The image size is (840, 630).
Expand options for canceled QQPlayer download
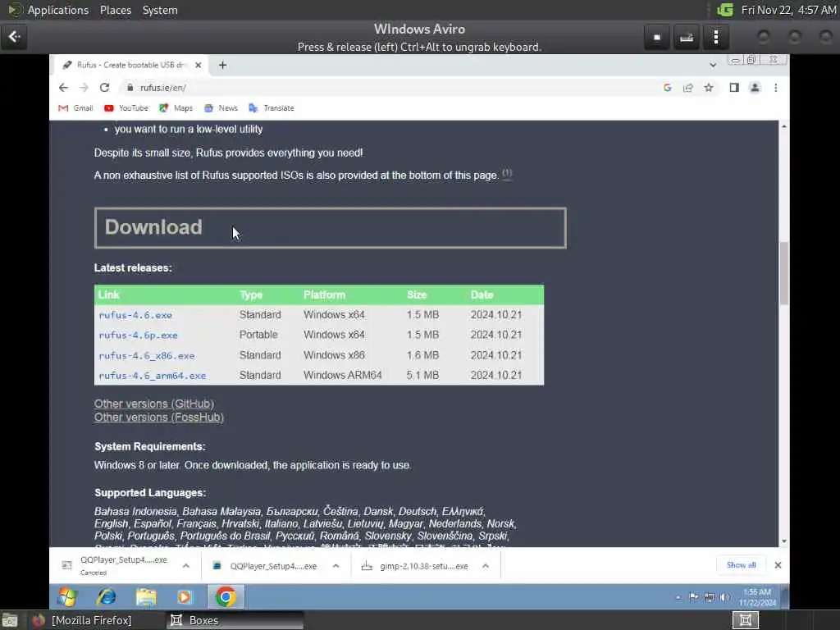[186, 566]
